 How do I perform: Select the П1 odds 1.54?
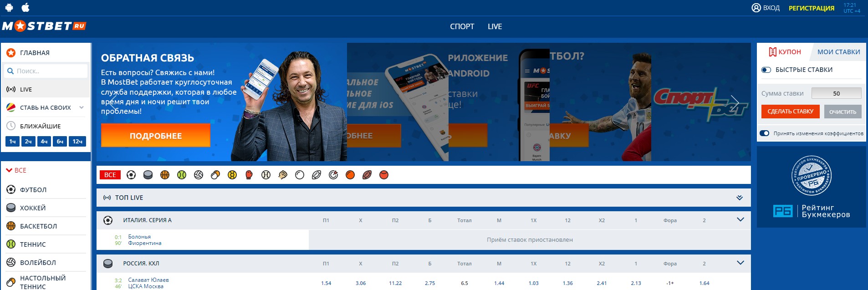[x=326, y=283]
